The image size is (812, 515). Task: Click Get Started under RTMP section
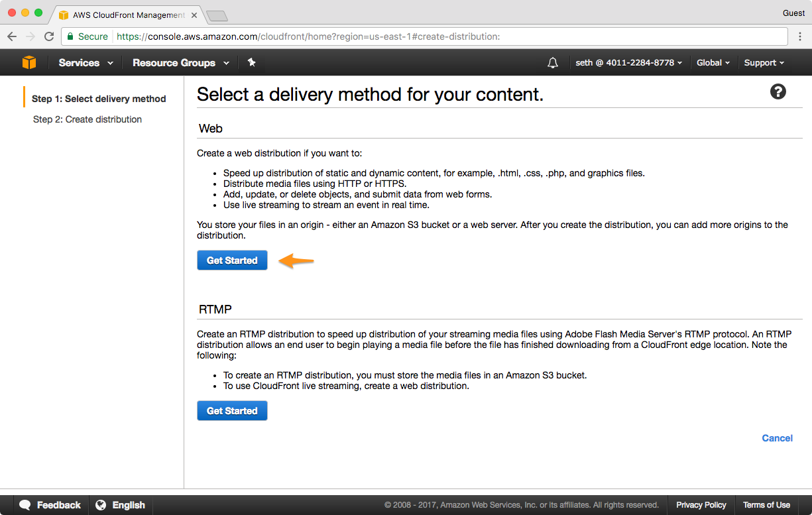pyautogui.click(x=232, y=411)
